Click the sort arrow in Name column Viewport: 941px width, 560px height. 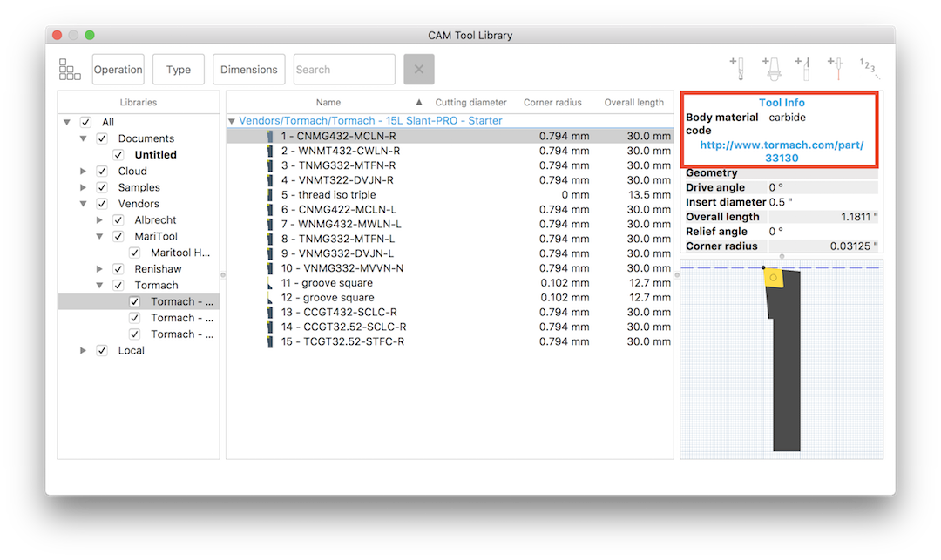click(419, 103)
